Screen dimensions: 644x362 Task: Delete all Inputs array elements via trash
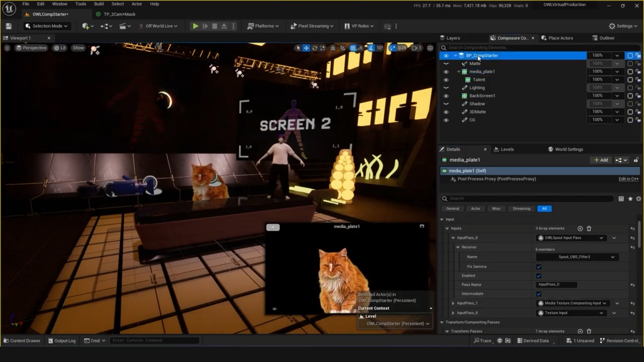pos(589,229)
